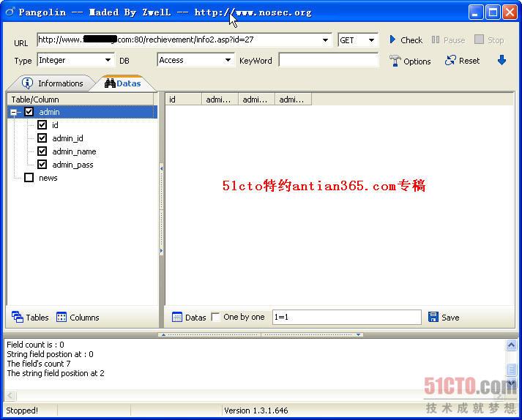Select the admin_name tree row
522x420 pixels.
point(74,151)
